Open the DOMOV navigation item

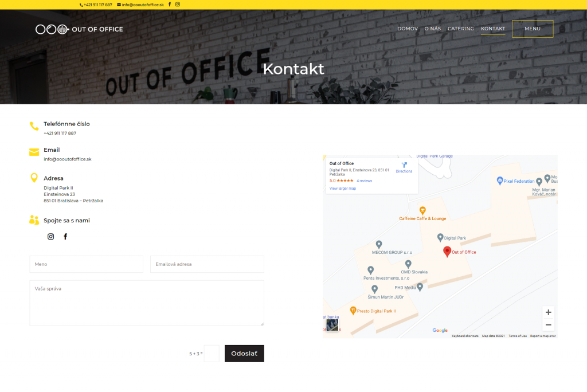click(408, 29)
